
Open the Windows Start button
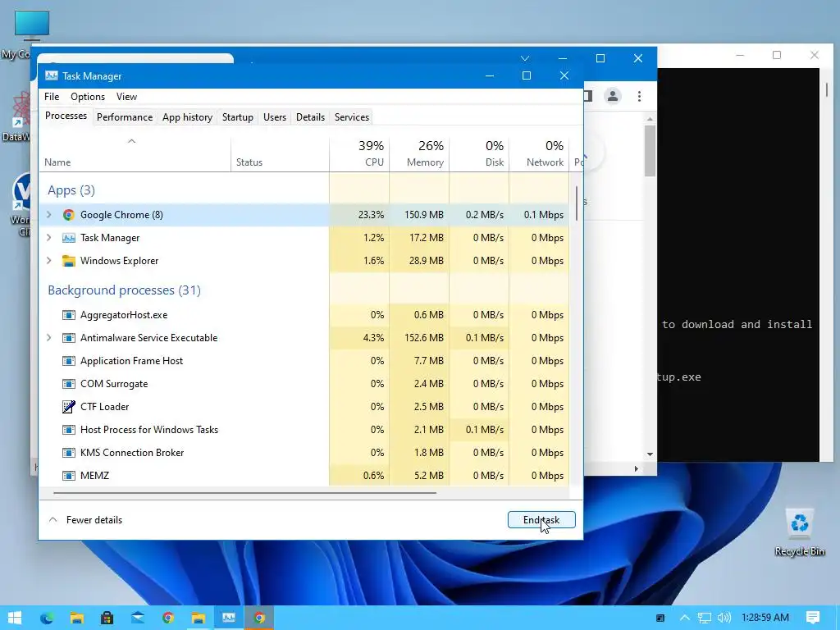[15, 618]
